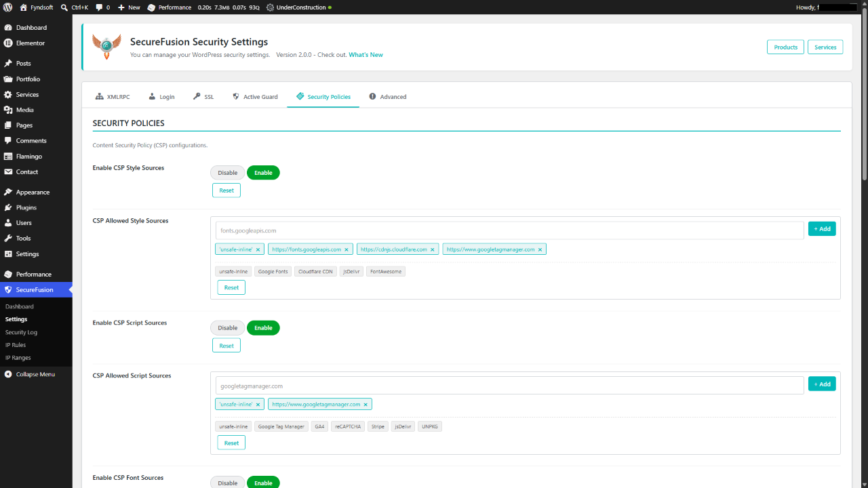Open the Security Log submenu item

[x=22, y=332]
